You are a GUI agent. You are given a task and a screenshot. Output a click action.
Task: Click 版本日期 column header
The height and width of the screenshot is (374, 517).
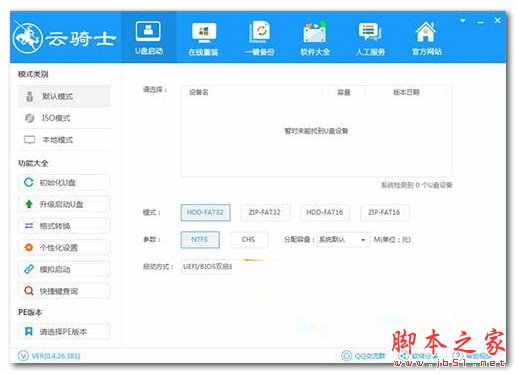(x=406, y=92)
